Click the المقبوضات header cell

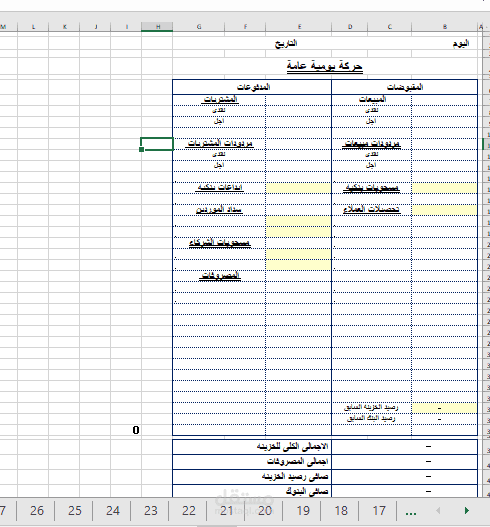(405, 87)
